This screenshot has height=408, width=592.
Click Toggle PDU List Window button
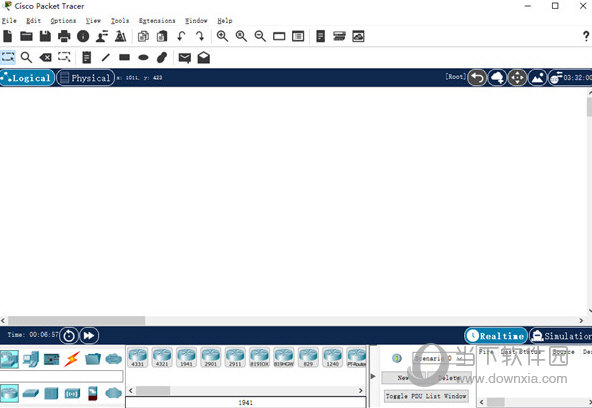pyautogui.click(x=426, y=396)
